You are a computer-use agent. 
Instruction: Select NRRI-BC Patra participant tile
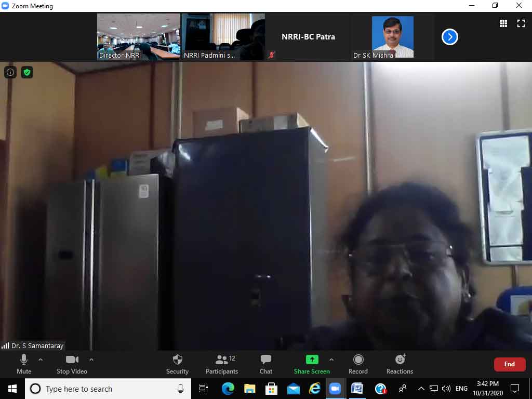[308, 37]
